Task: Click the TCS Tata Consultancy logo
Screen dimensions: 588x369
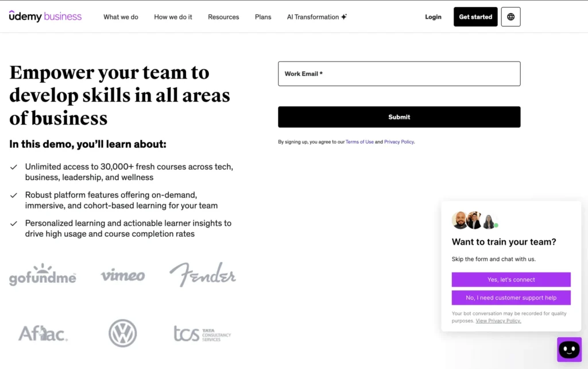Action: coord(203,334)
